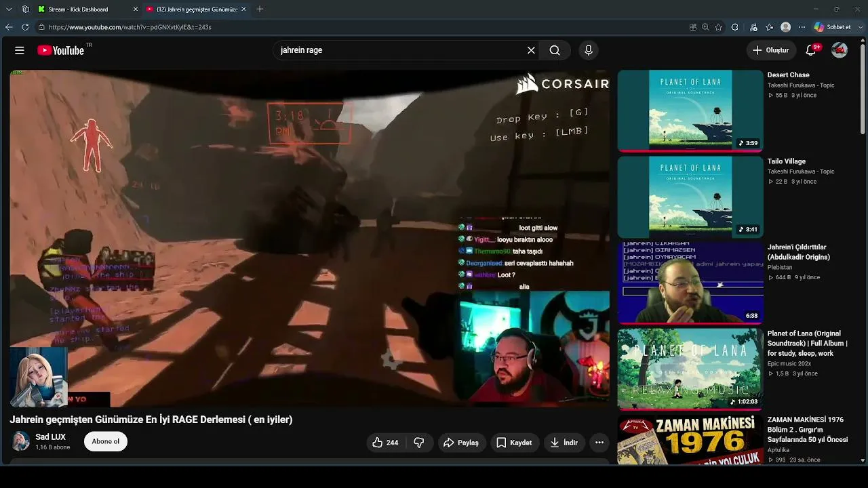Open the browser apps icon in address bar

point(692,27)
